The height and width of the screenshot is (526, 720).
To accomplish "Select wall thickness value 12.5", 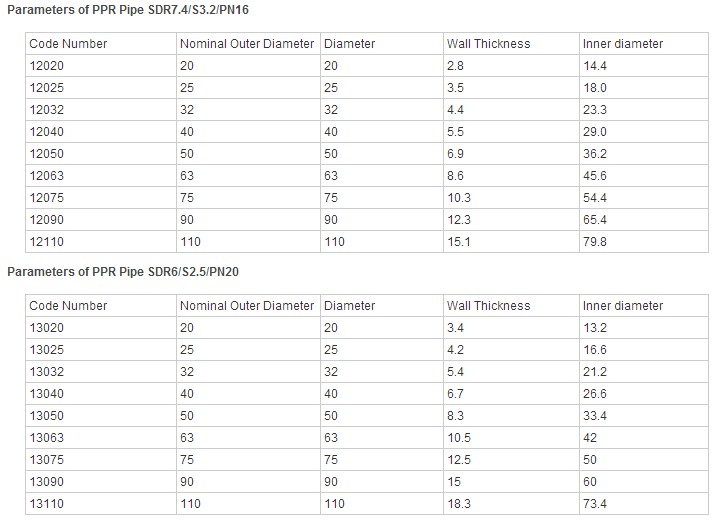I will click(459, 460).
